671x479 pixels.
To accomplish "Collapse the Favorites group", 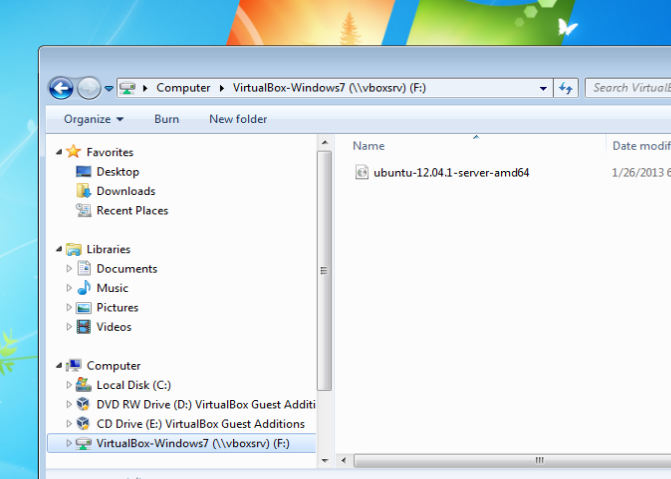I will [59, 152].
